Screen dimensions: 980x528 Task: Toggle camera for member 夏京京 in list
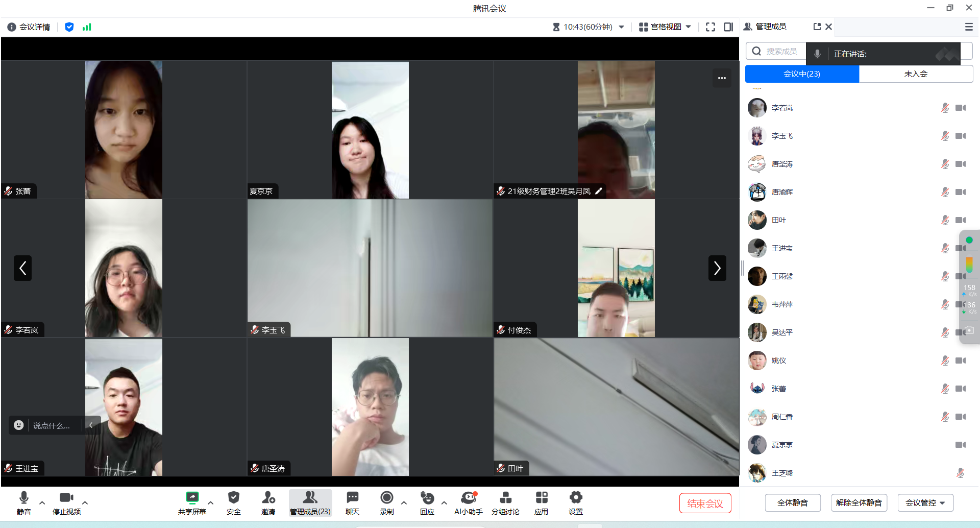click(960, 445)
